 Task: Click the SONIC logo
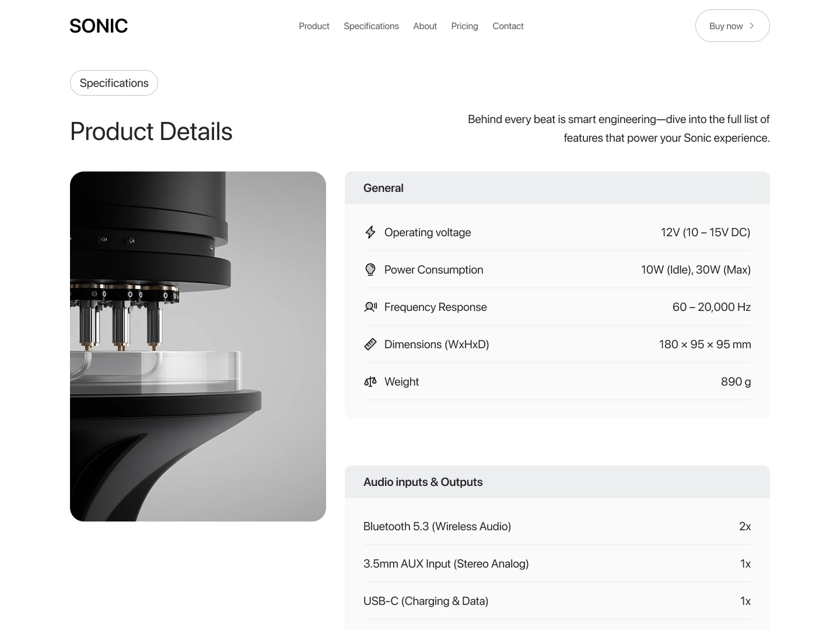pyautogui.click(x=99, y=26)
